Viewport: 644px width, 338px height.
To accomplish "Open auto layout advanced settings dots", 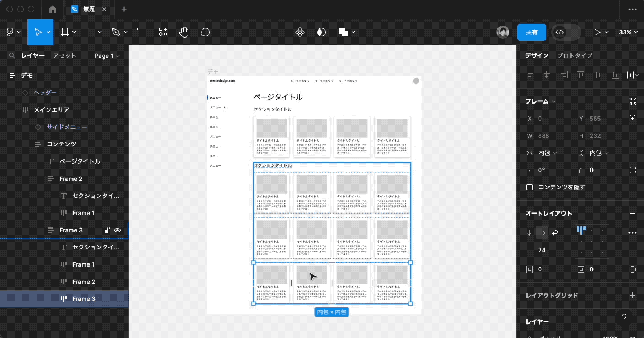I will 632,233.
